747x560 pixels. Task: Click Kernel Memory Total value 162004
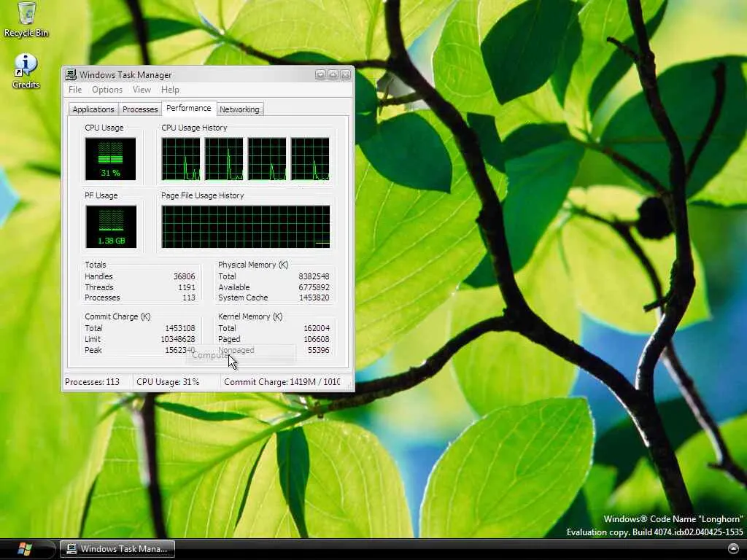tap(317, 328)
